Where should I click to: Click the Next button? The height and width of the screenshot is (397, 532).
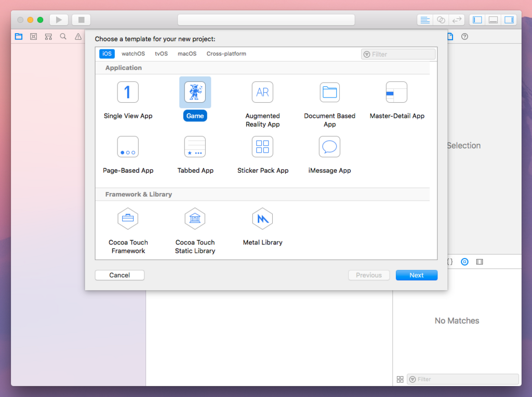416,275
